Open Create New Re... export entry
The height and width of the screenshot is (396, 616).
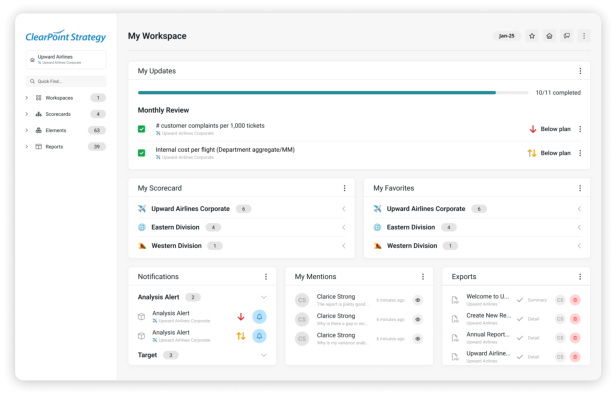[488, 315]
